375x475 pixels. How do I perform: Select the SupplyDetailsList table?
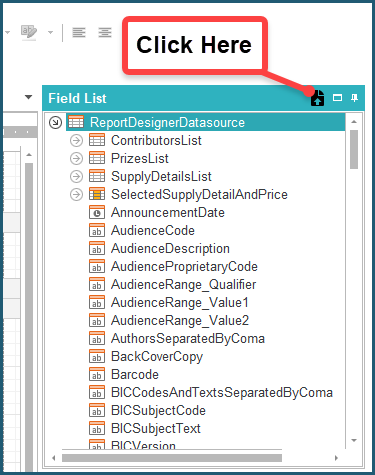tap(161, 176)
